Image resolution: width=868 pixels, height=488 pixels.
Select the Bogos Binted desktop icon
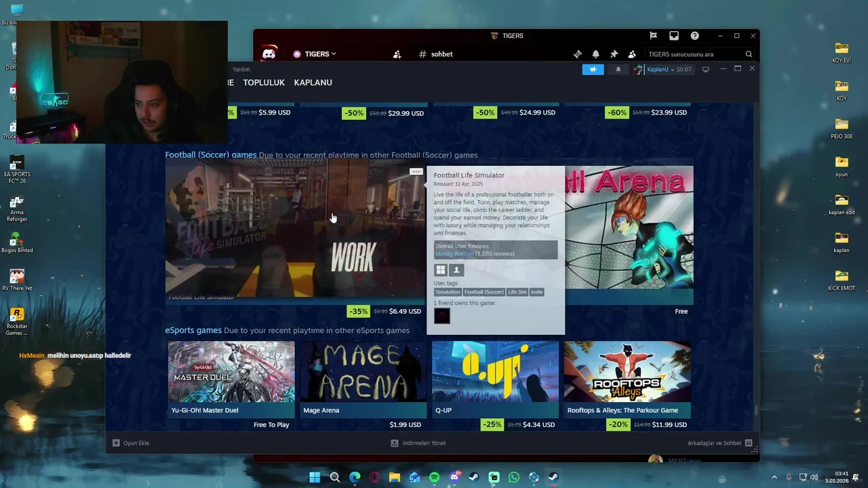click(17, 243)
